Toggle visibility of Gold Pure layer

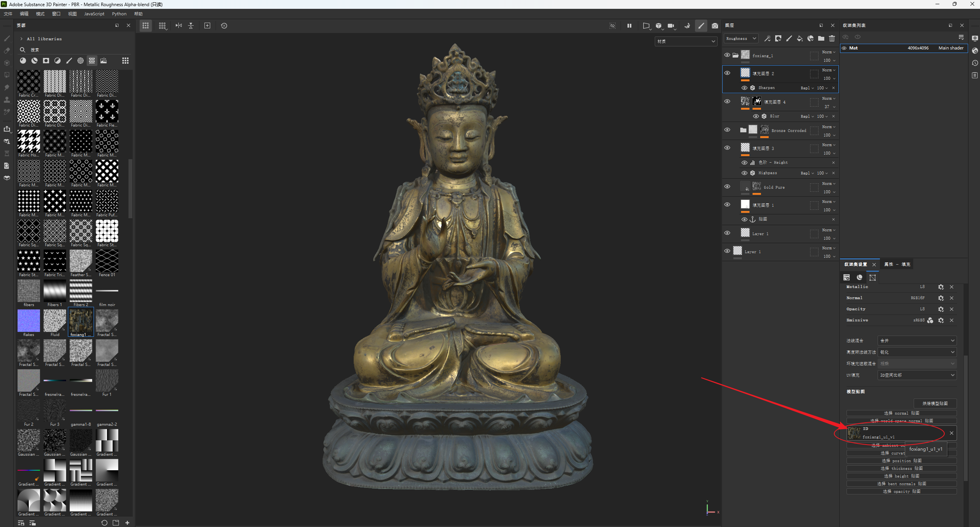tap(727, 187)
